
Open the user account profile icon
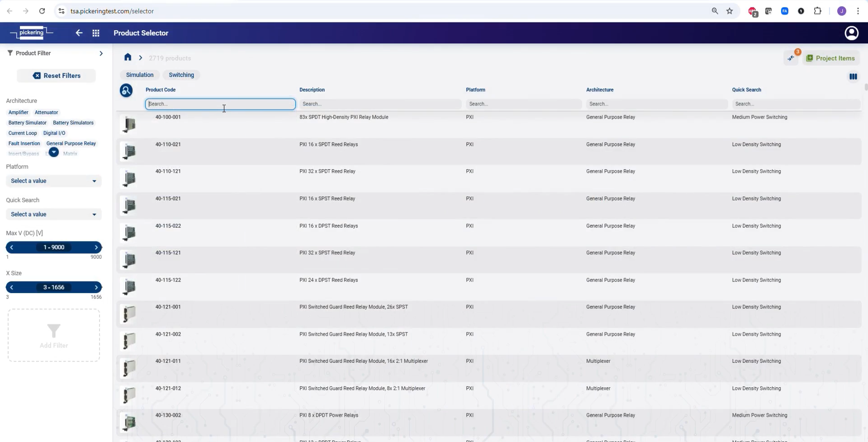coord(851,33)
